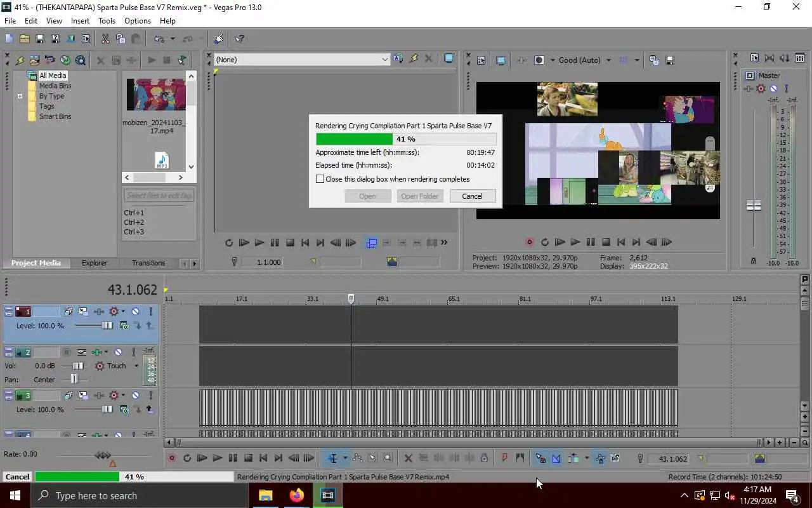Click the Insert Region icon in timeline toolbar
This screenshot has width=812, height=508.
[520, 458]
